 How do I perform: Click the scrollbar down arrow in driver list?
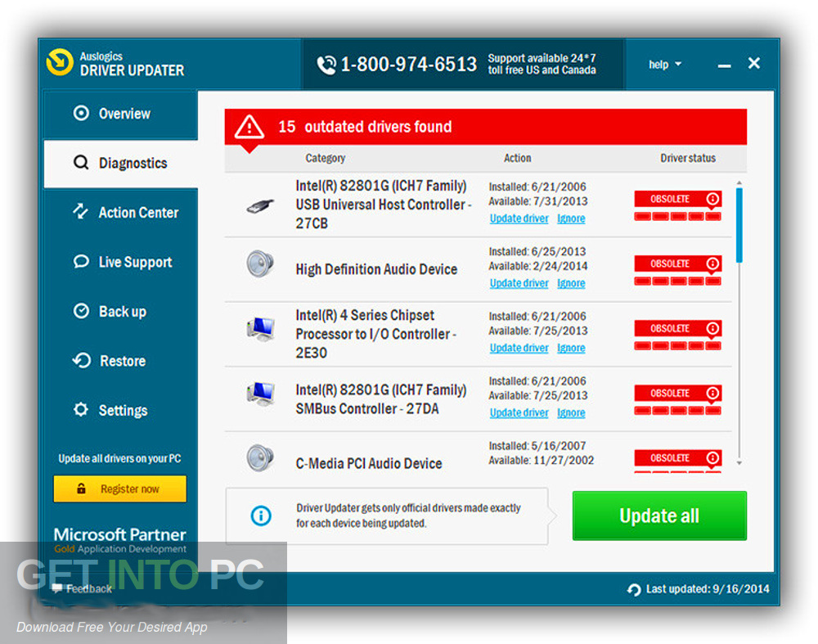tap(739, 463)
